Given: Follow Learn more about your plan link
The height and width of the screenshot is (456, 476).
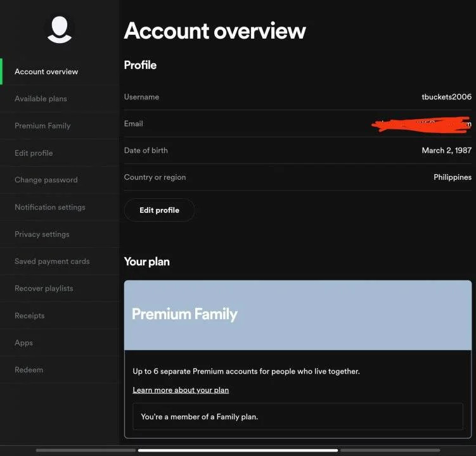Looking at the screenshot, I should click(x=181, y=390).
